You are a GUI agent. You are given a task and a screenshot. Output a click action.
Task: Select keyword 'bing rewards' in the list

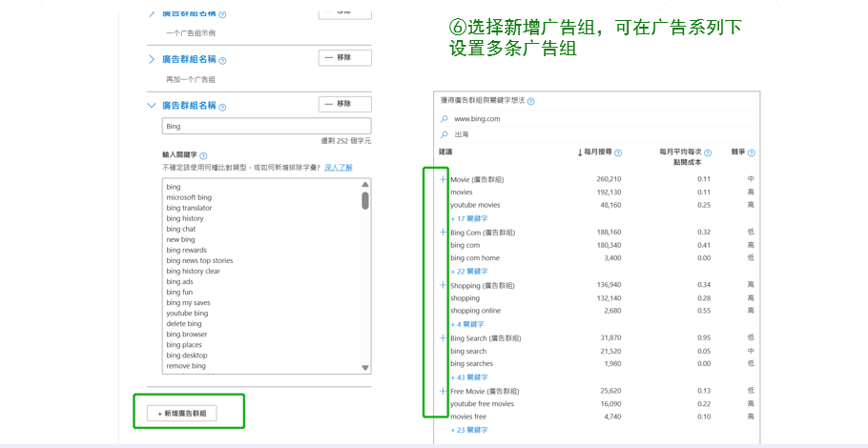(187, 250)
